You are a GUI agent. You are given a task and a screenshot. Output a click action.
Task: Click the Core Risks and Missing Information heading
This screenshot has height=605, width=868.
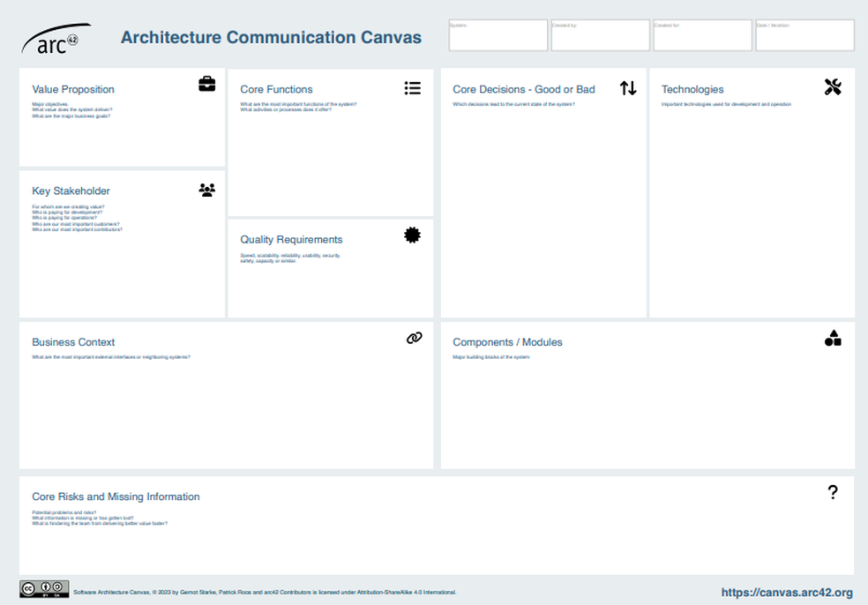(x=116, y=497)
